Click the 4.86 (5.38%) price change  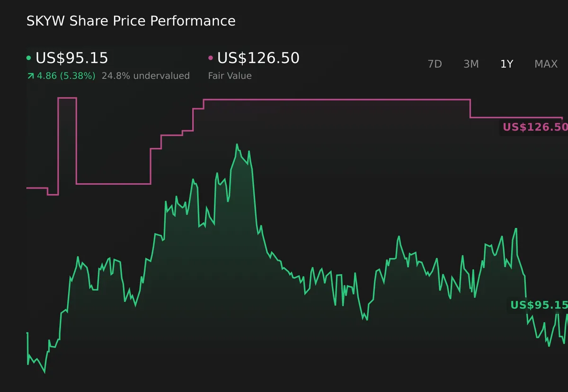[x=66, y=76]
